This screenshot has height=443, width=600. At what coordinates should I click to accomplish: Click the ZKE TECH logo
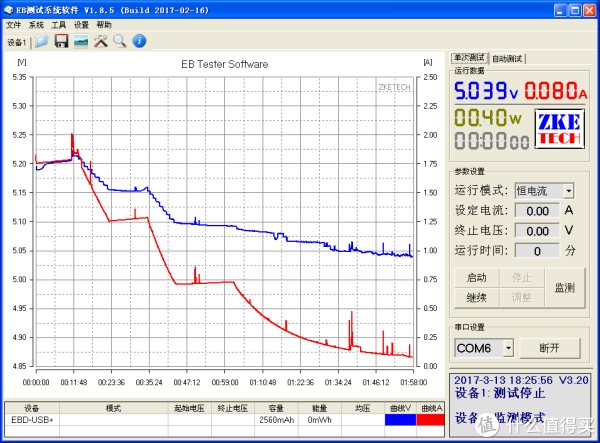coord(559,129)
